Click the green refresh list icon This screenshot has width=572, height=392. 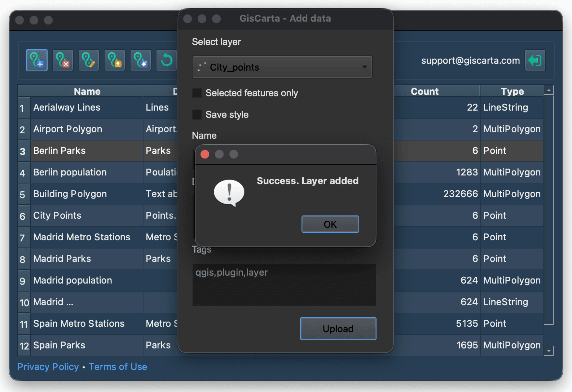click(167, 60)
